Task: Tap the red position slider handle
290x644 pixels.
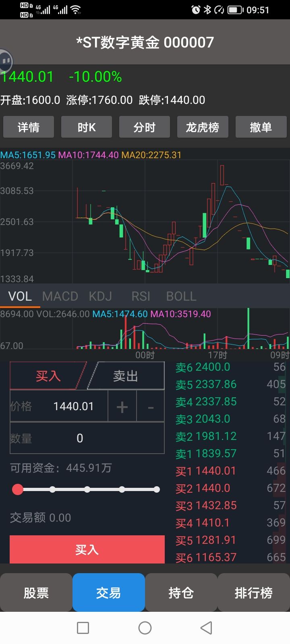Action: point(18,489)
